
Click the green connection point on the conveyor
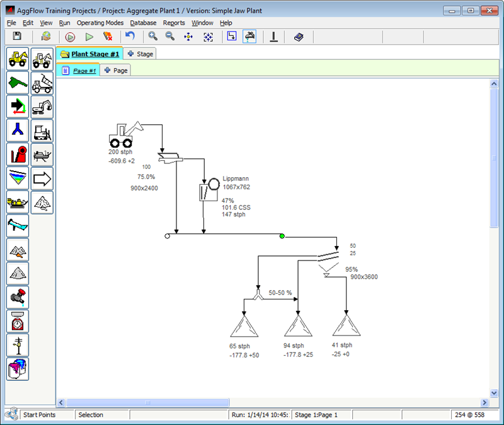point(282,236)
